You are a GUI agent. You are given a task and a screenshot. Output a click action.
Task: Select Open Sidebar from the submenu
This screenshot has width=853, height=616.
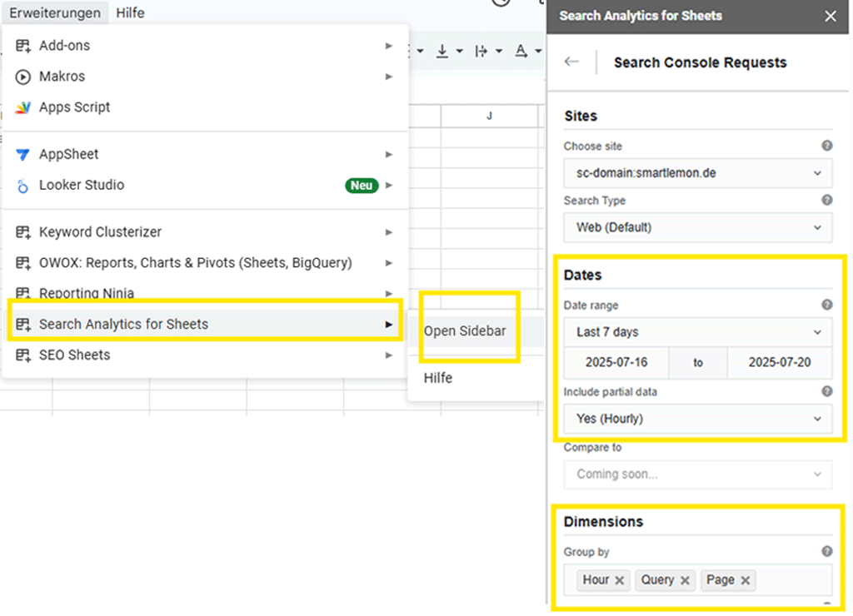465,330
